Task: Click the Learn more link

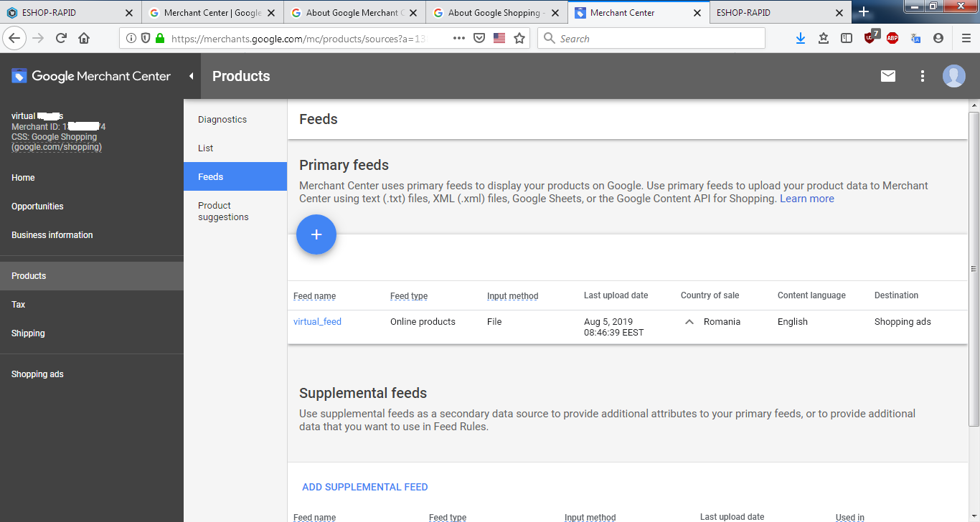Action: pyautogui.click(x=807, y=199)
